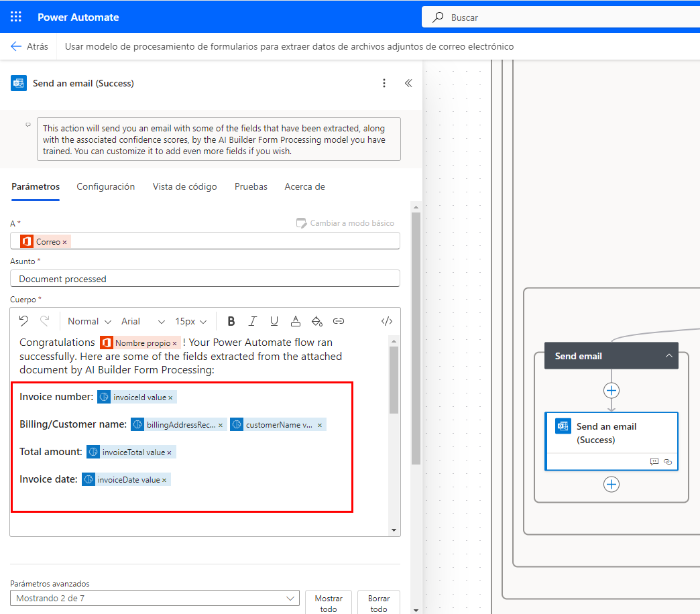The image size is (700, 614).
Task: Switch to the Configuración tab
Action: coord(106,186)
